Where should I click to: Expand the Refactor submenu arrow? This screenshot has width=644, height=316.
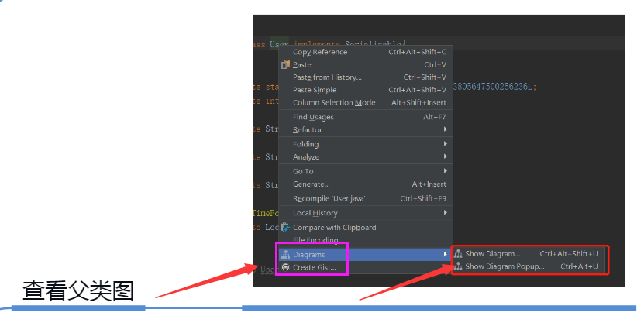[x=445, y=129]
